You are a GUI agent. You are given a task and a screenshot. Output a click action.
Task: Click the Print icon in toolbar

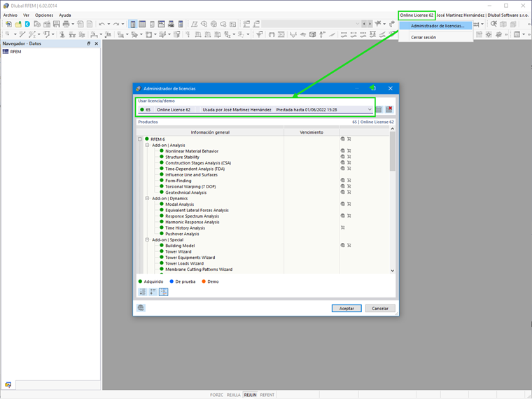tap(66, 24)
